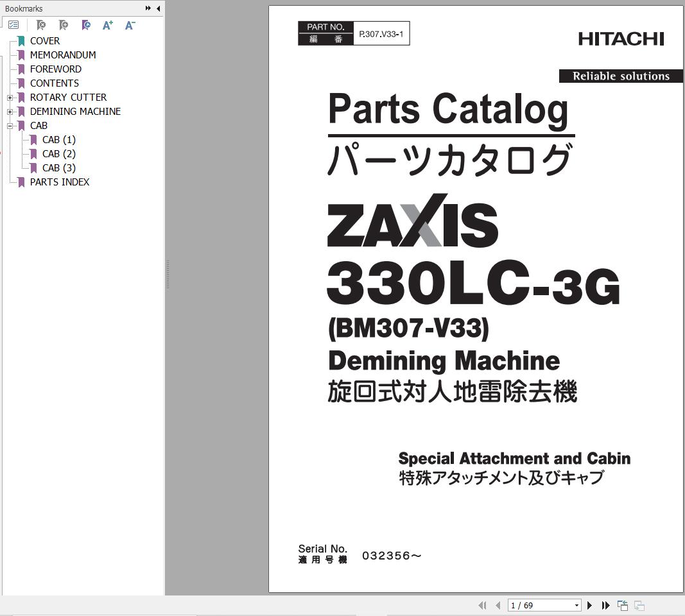This screenshot has width=685, height=616.
Task: Collapse the CAB bookmark node
Action: point(10,126)
